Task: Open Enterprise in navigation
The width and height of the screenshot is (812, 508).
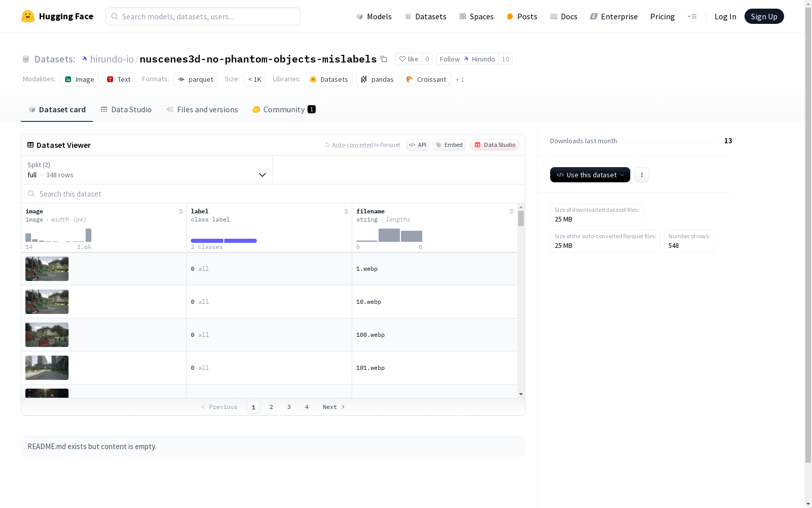Action: click(614, 16)
